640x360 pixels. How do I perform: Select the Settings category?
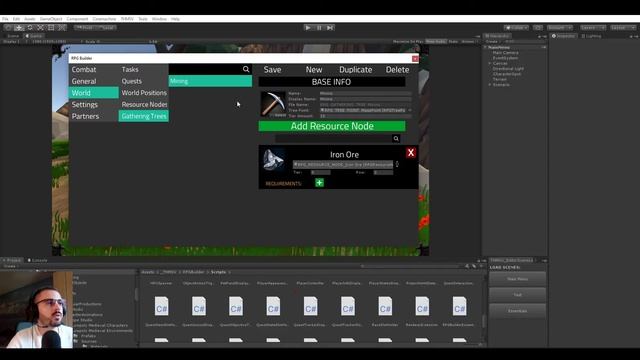click(93, 104)
